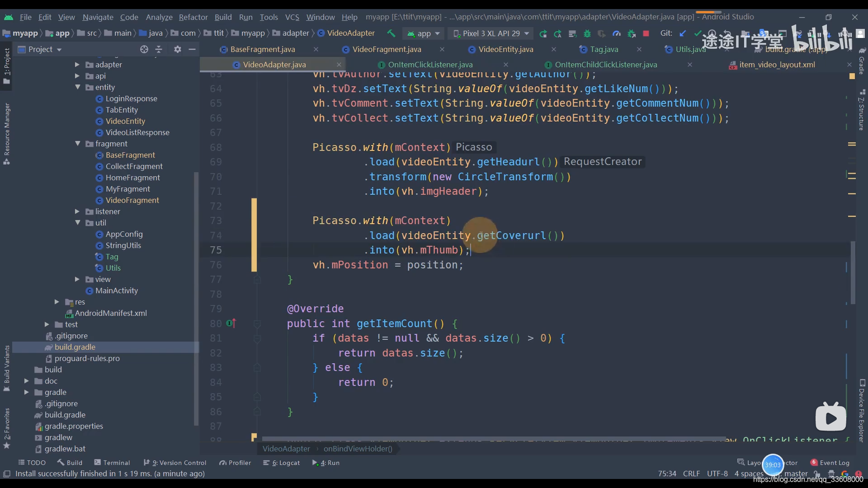Switch to VideoFragment.java tab

click(x=387, y=49)
